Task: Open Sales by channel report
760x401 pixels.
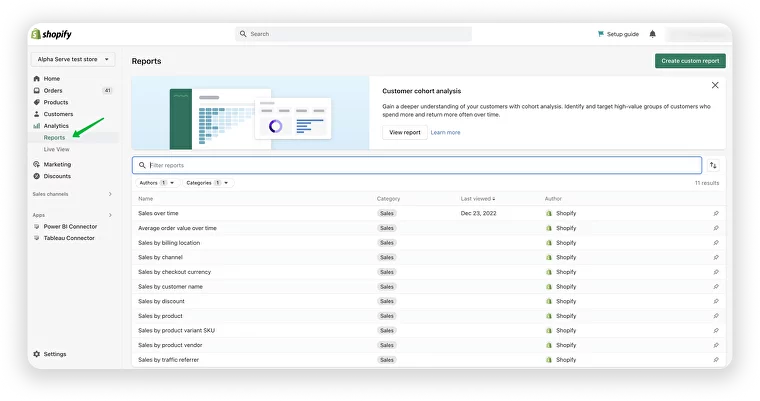Action: (x=160, y=257)
